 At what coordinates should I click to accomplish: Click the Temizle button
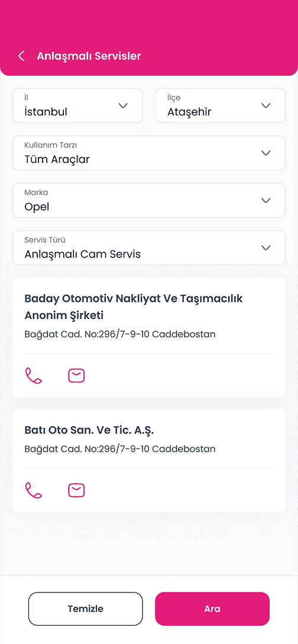tap(85, 608)
